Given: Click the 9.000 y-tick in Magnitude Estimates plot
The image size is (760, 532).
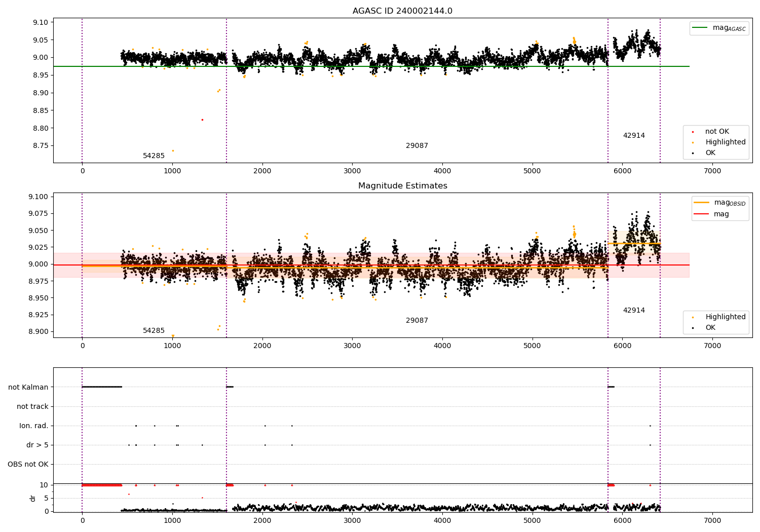Looking at the screenshot, I should pos(39,264).
